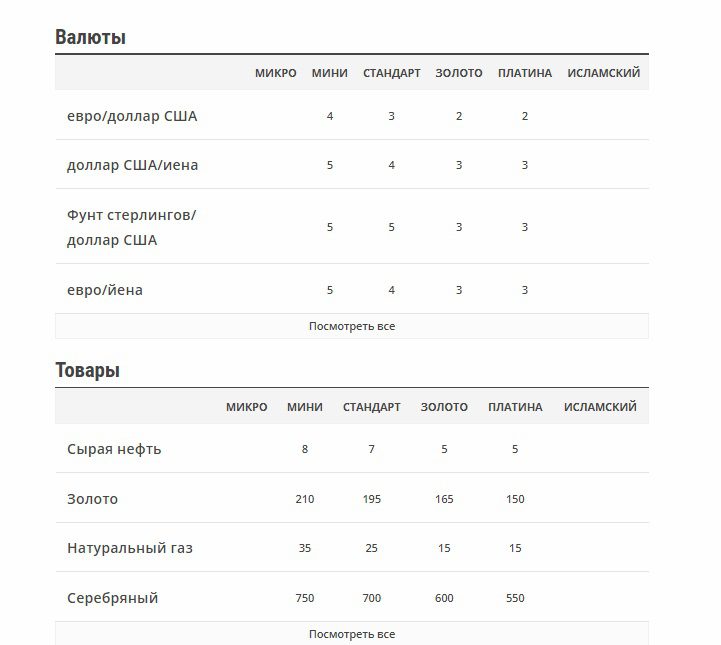Click the Серебряный row label
This screenshot has width=721, height=645.
pyautogui.click(x=112, y=598)
